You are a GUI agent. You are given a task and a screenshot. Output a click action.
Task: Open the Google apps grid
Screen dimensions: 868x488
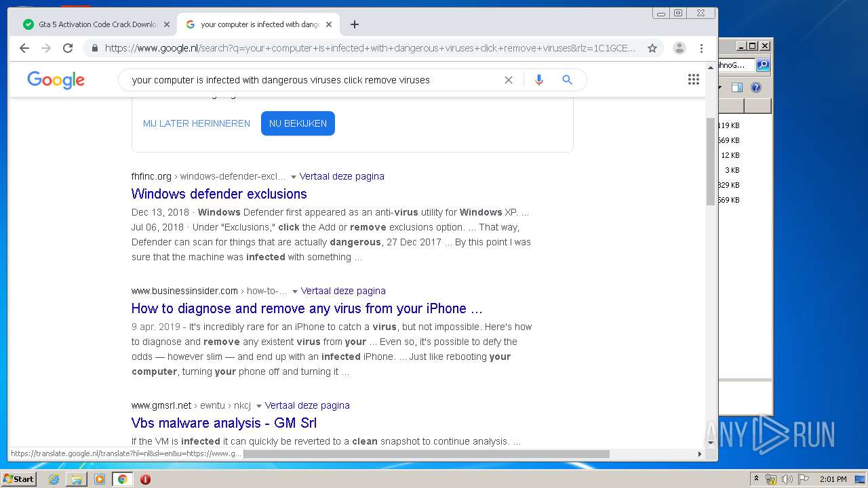coord(694,80)
